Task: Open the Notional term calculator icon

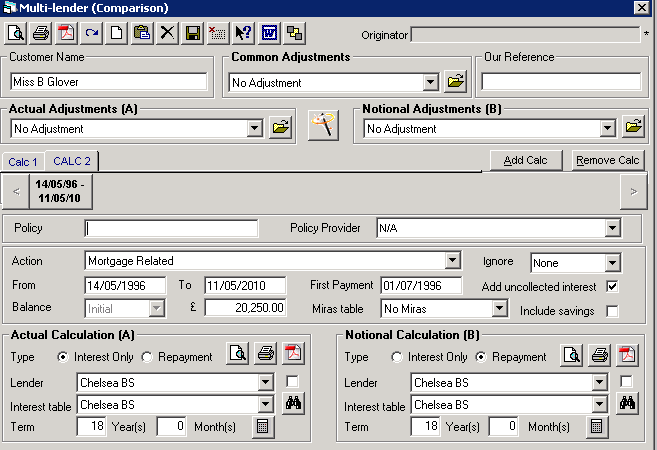Action: point(597,427)
